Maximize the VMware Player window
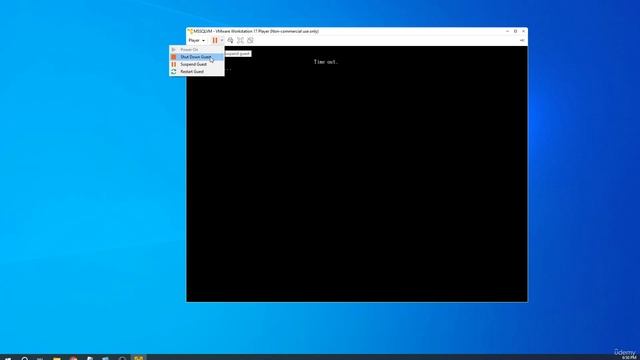The image size is (640, 360). pyautogui.click(x=516, y=31)
